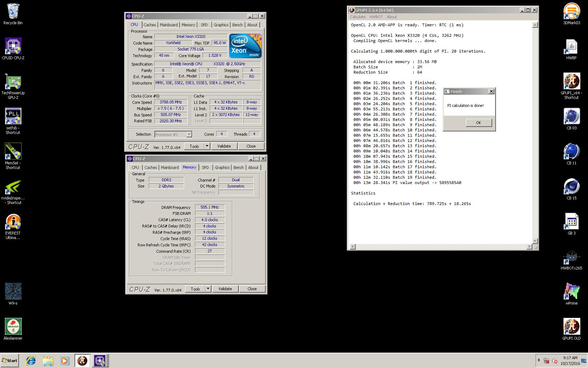Image resolution: width=588 pixels, height=368 pixels.
Task: Open SPD tab in memory CPU-Z window
Action: [x=205, y=168]
